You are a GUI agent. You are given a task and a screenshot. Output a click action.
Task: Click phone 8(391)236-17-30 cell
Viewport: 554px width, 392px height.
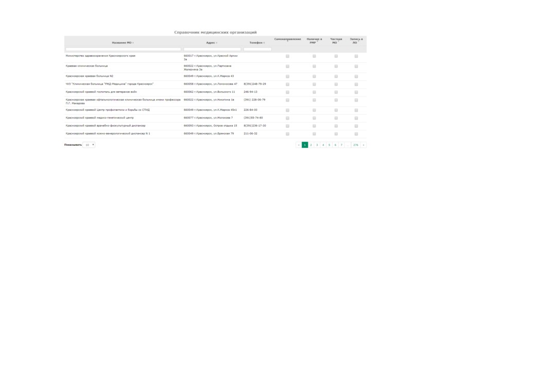tap(255, 126)
